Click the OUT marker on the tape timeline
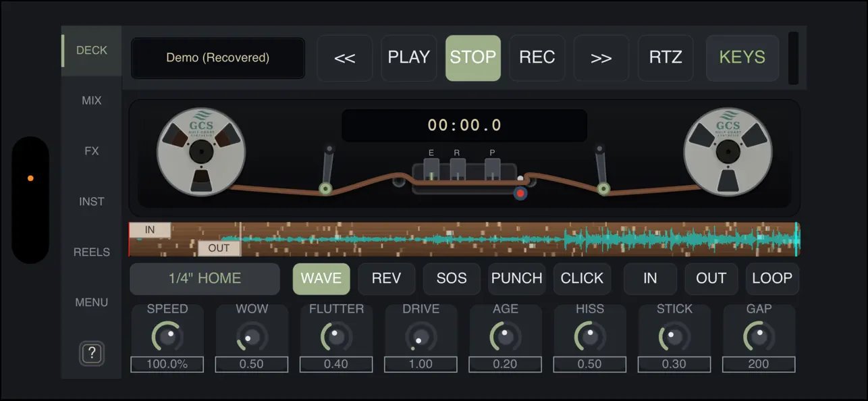 pos(219,248)
